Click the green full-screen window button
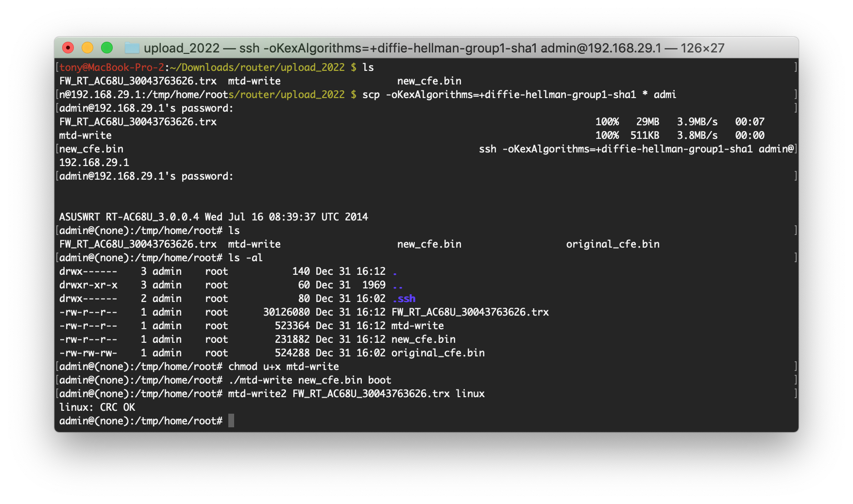 pyautogui.click(x=107, y=48)
